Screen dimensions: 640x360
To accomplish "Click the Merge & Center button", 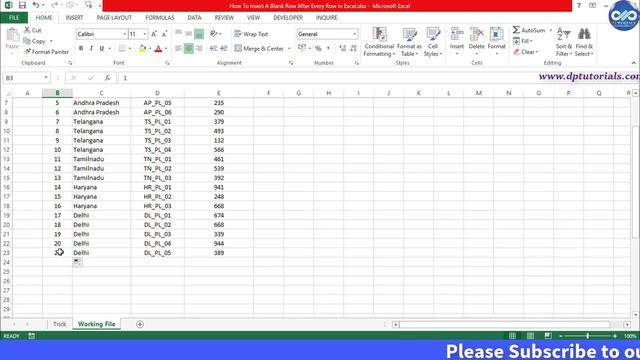I will click(x=259, y=49).
